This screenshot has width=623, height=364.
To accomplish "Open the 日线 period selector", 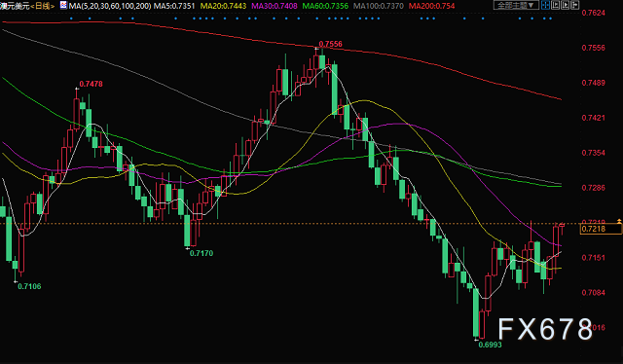I will tap(43, 6).
